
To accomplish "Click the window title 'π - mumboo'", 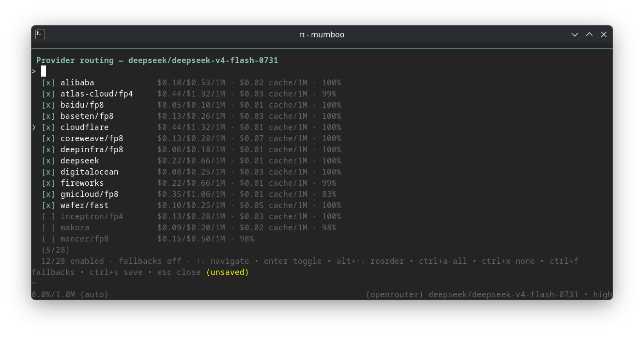I will 322,34.
